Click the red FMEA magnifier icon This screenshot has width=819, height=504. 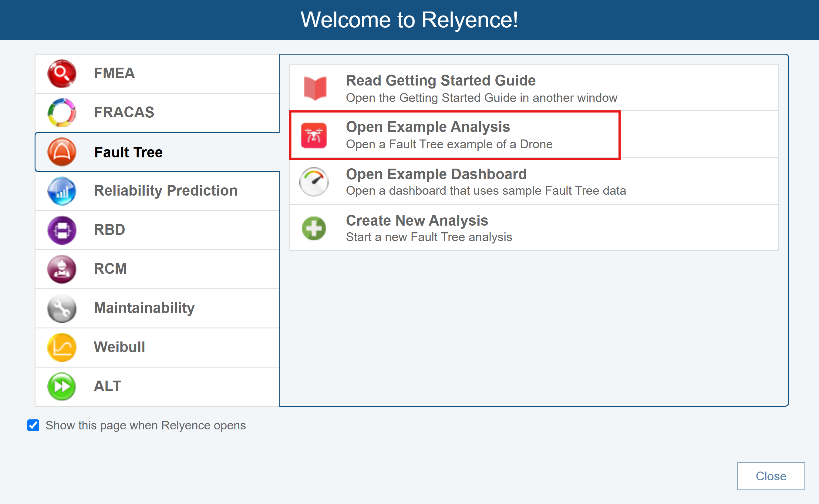pos(62,74)
